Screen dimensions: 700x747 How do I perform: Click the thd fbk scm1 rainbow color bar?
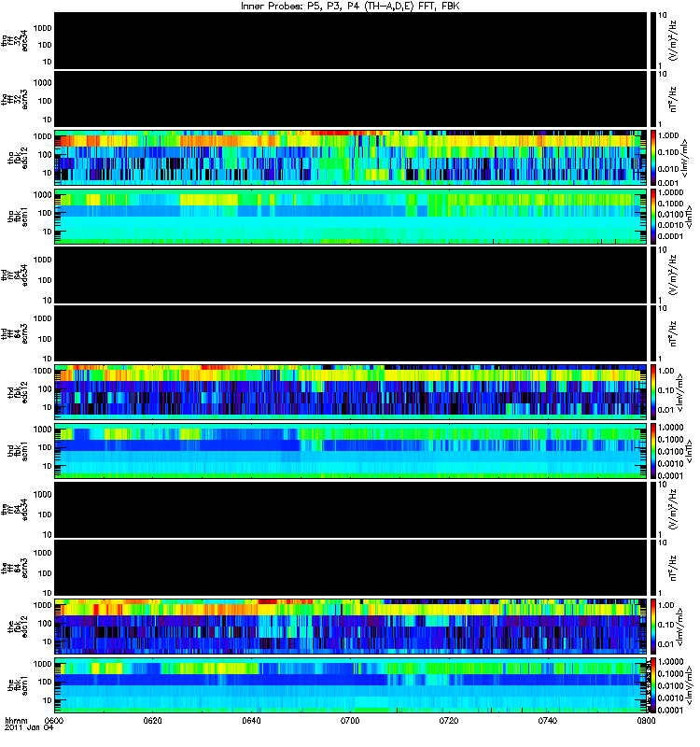tap(653, 451)
